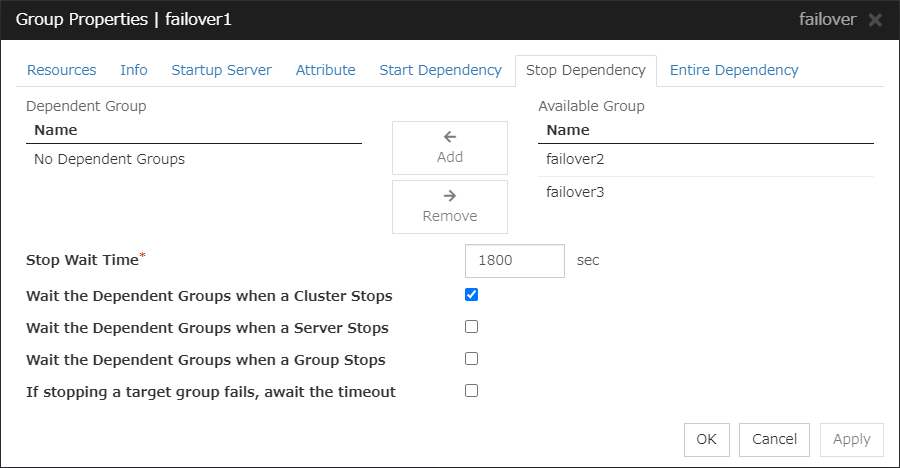The image size is (900, 468).
Task: Open the Info tab
Action: [134, 70]
